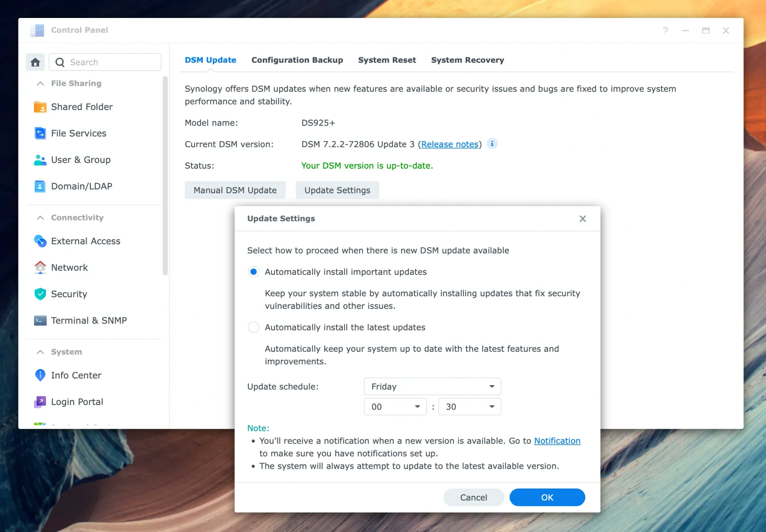
Task: Collapse the System section
Action: [x=40, y=352]
